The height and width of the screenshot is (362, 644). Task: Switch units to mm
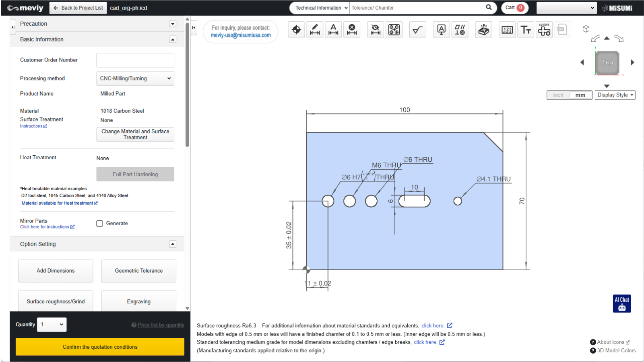(x=580, y=95)
